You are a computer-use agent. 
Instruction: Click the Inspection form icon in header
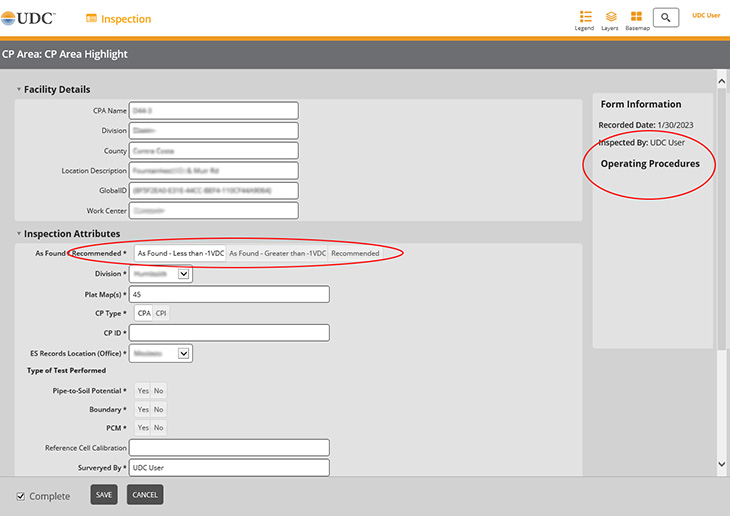[x=92, y=19]
